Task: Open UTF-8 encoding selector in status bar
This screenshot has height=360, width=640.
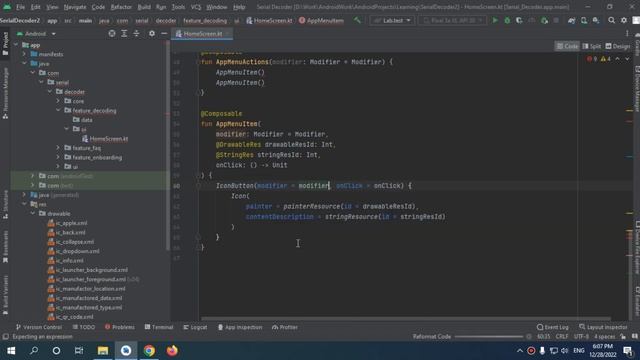Action: [x=581, y=337]
